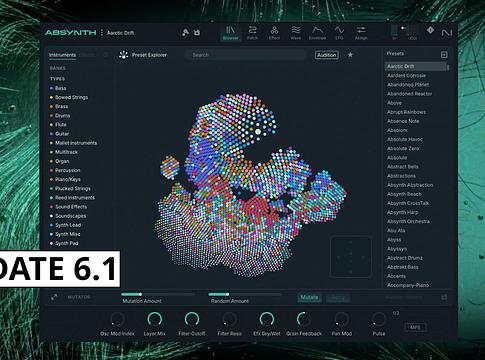Screen dimensions: 485x360
Task: Toggle the Audition button
Action: pyautogui.click(x=327, y=55)
